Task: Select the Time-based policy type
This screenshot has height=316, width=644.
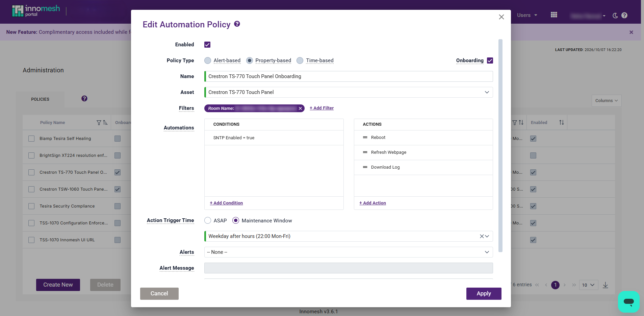Action: tap(300, 60)
